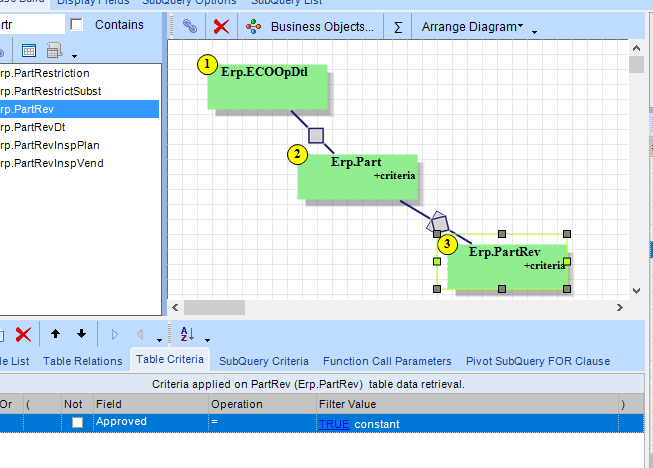Switch to the Table Relations tab
Viewport: 653px width, 468px height.
(x=82, y=361)
